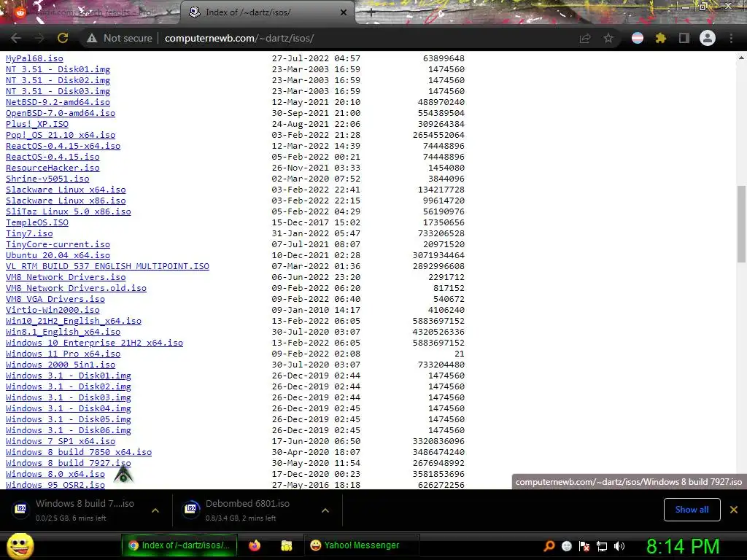Image resolution: width=747 pixels, height=560 pixels.
Task: Open Firefox from the taskbar
Action: pos(255,545)
